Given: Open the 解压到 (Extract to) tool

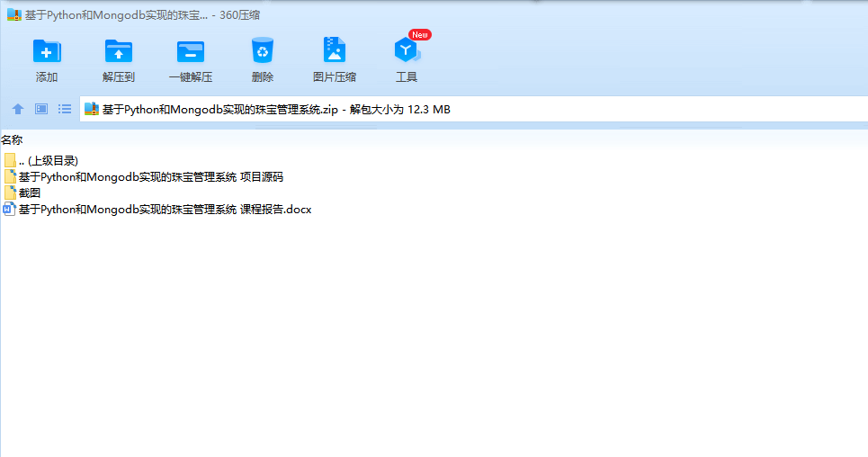Looking at the screenshot, I should pos(119,51).
